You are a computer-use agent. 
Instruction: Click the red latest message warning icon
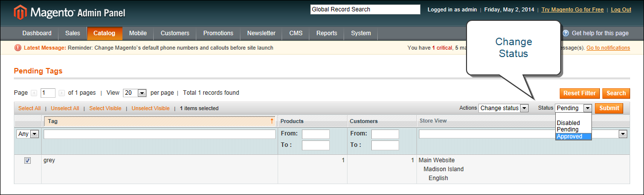click(18, 48)
